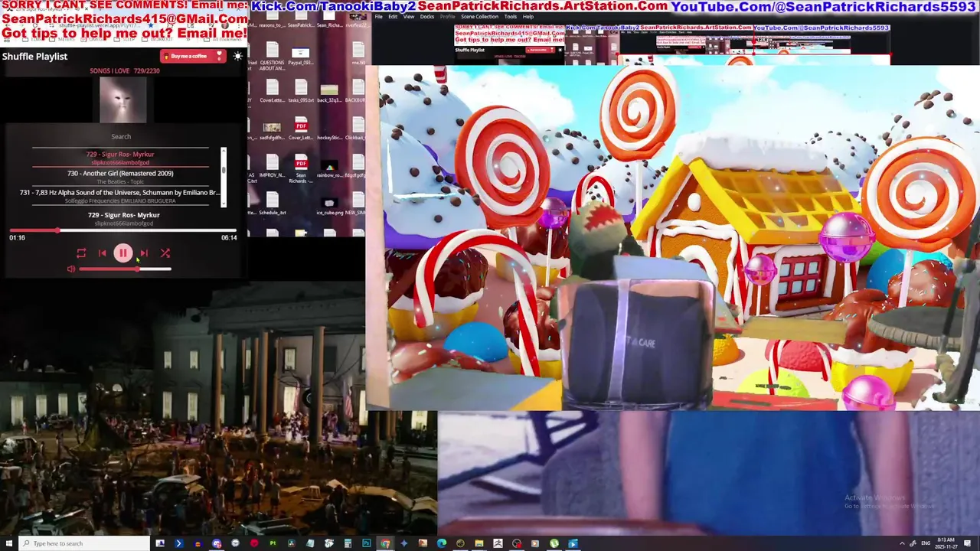The image size is (980, 551).
Task: Select the IMPROV_N... desktop text file
Action: tap(272, 166)
